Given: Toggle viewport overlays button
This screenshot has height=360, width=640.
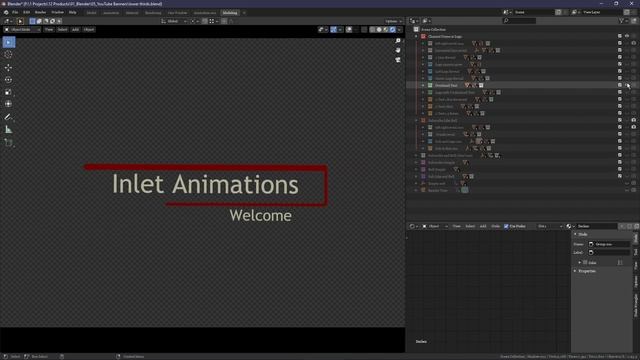Looking at the screenshot, I should coord(349,29).
